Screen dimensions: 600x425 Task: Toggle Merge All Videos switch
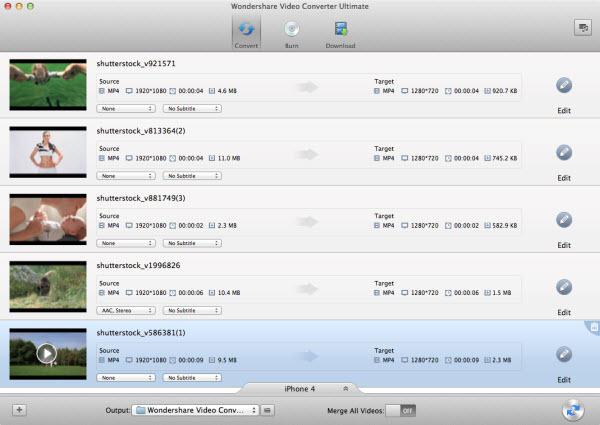pos(401,410)
